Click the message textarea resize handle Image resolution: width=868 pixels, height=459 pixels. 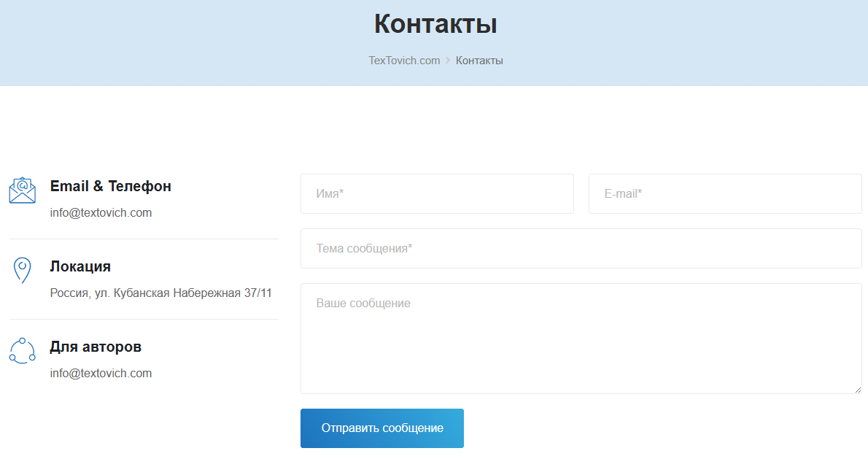pyautogui.click(x=858, y=390)
